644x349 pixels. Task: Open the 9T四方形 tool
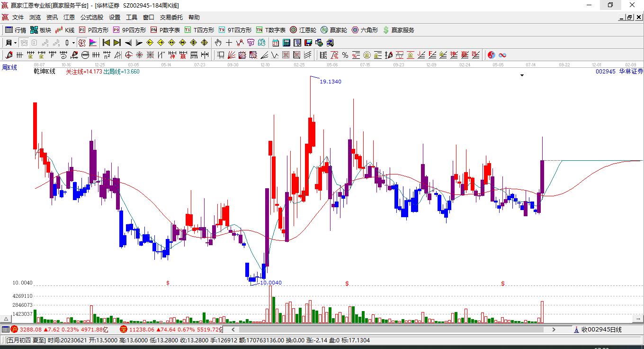pos(235,30)
